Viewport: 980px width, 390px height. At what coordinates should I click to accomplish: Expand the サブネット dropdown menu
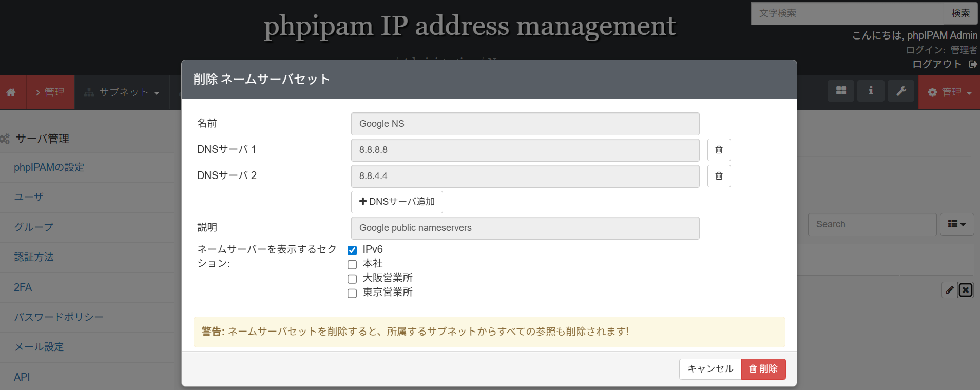pos(122,92)
